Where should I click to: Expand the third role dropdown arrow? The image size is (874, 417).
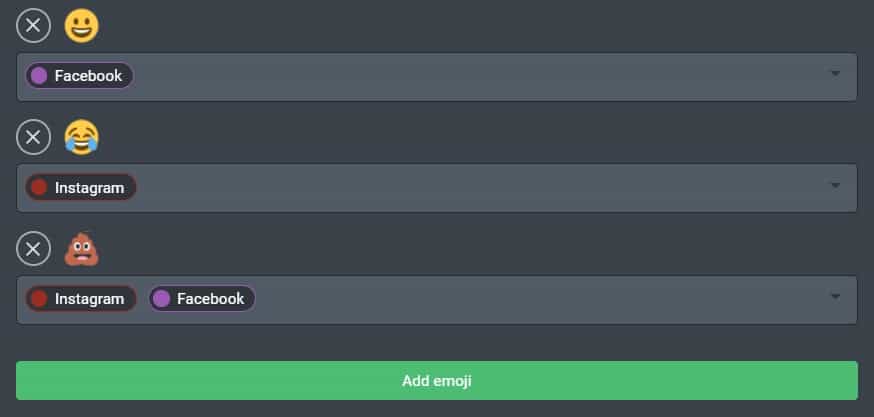[835, 297]
